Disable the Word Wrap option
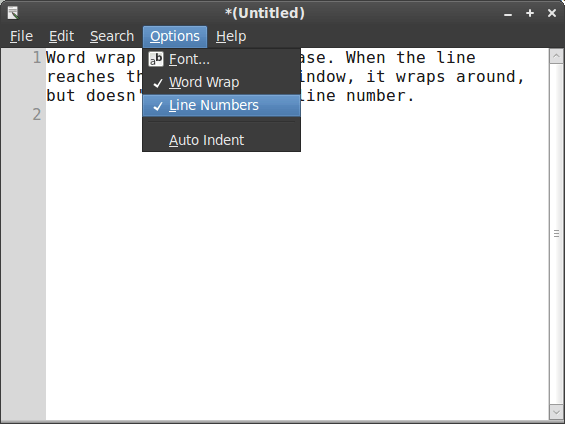Image resolution: width=565 pixels, height=424 pixels. [x=221, y=82]
